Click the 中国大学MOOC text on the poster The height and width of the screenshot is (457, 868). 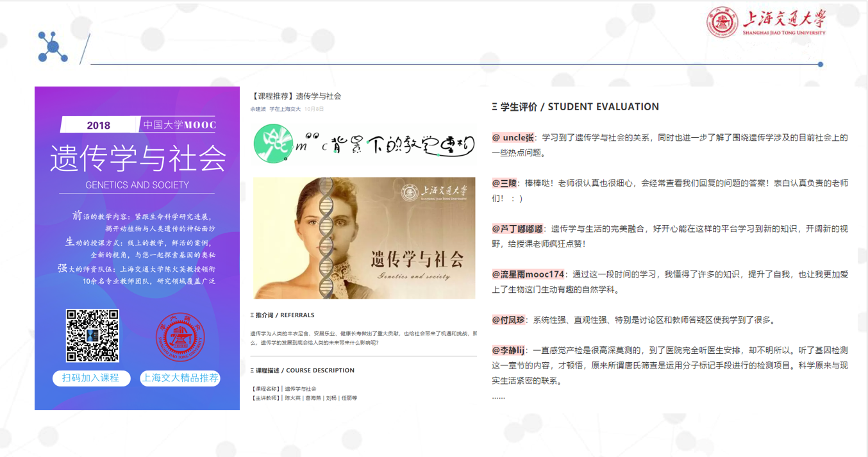click(x=179, y=125)
